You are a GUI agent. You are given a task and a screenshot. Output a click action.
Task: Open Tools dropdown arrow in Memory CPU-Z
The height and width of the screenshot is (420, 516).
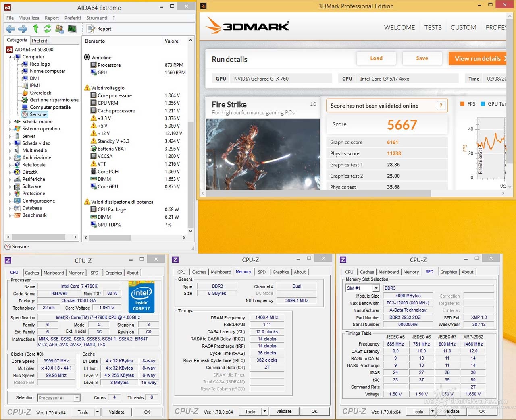264,411
